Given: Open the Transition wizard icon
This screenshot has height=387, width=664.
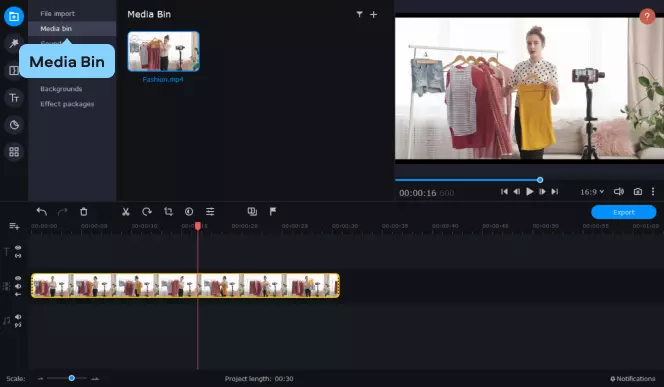Looking at the screenshot, I should coord(252,211).
